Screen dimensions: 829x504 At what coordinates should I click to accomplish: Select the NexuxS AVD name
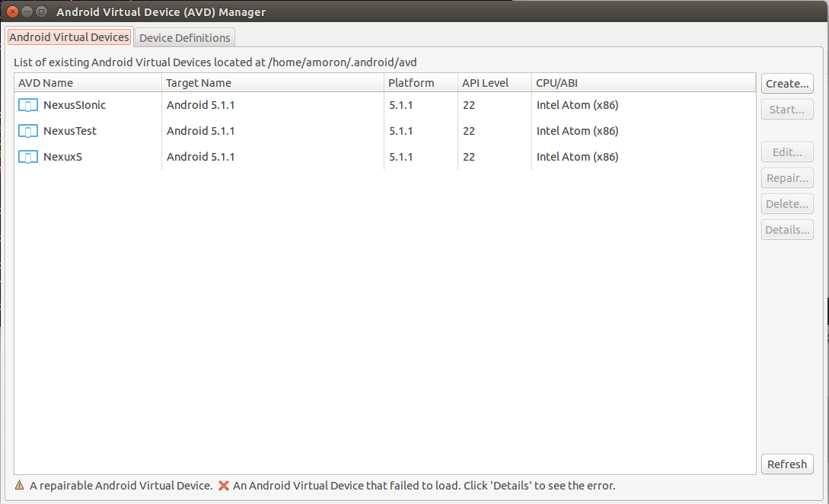[x=63, y=157]
